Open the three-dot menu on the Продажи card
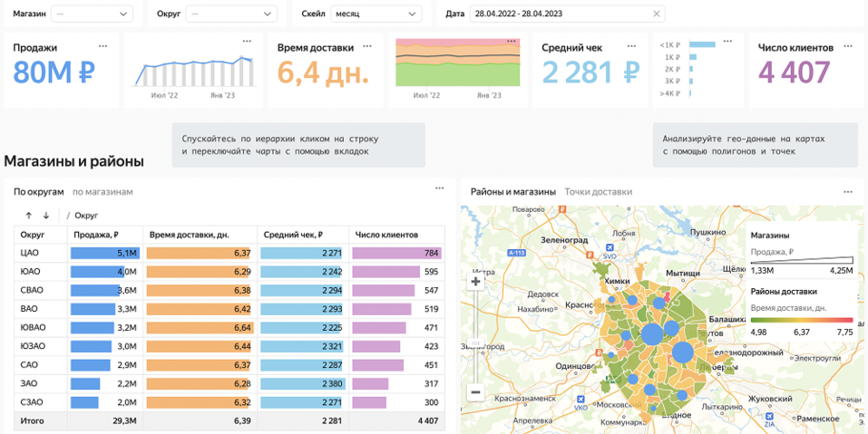 point(103,46)
